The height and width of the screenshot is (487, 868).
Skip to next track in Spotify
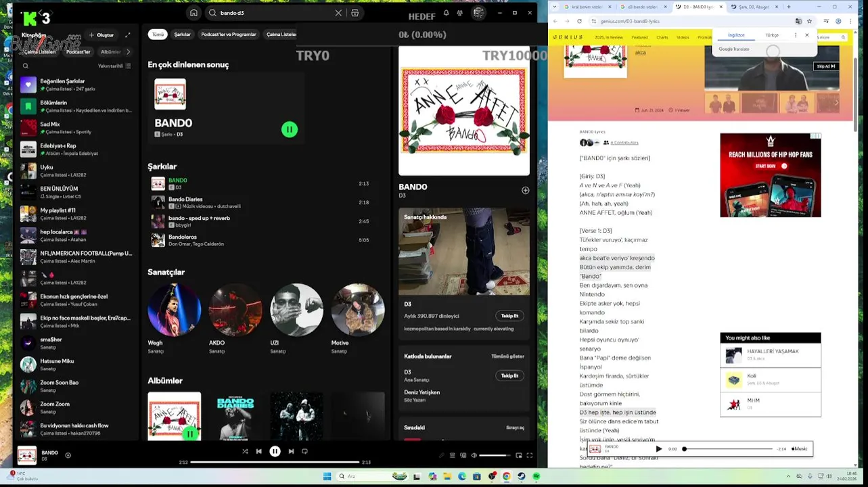click(291, 451)
